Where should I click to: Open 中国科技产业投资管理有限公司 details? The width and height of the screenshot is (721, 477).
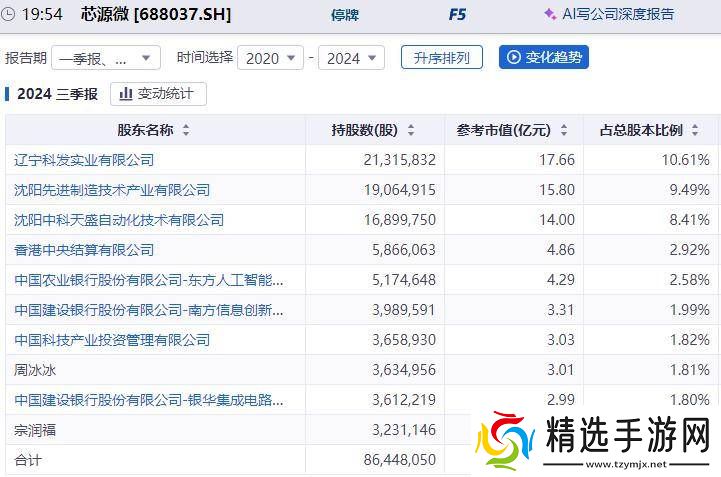tap(112, 340)
